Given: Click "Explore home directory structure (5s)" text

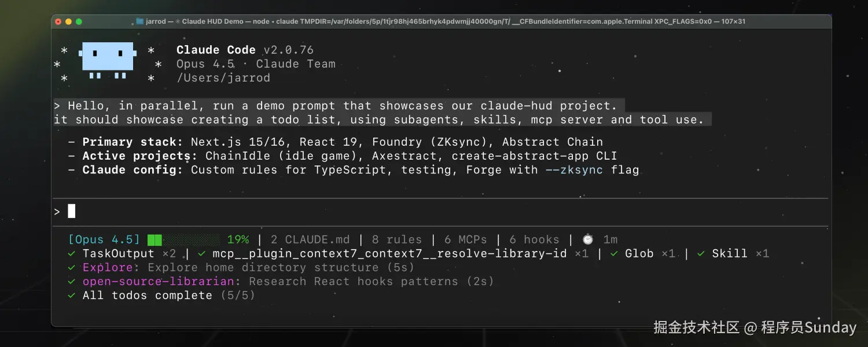Looking at the screenshot, I should pyautogui.click(x=281, y=267).
